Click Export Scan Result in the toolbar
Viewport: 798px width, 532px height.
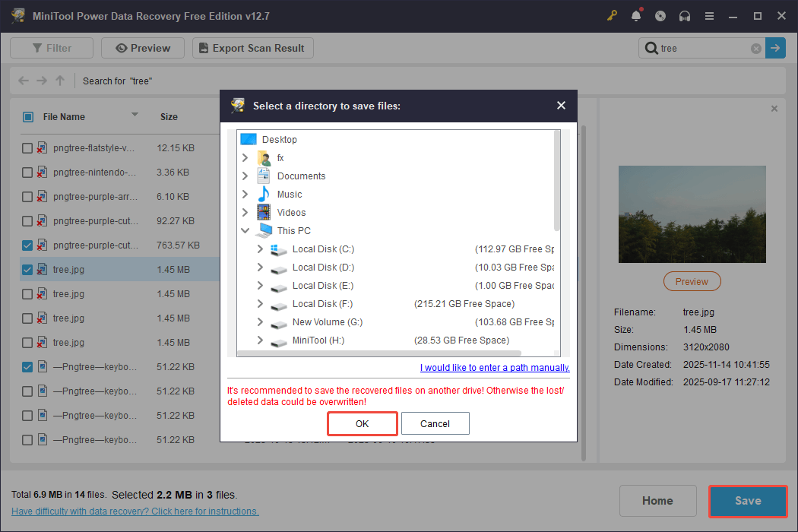coord(252,47)
